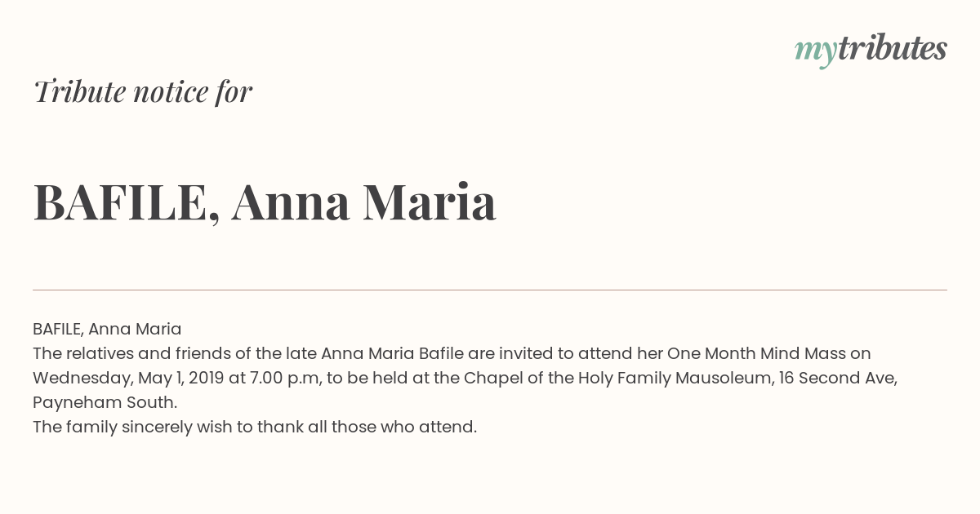Select the word "BAFILE," in large heading

pos(127,203)
